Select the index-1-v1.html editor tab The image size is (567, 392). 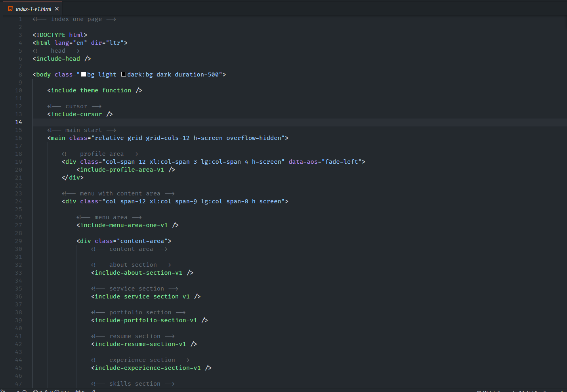(x=33, y=9)
